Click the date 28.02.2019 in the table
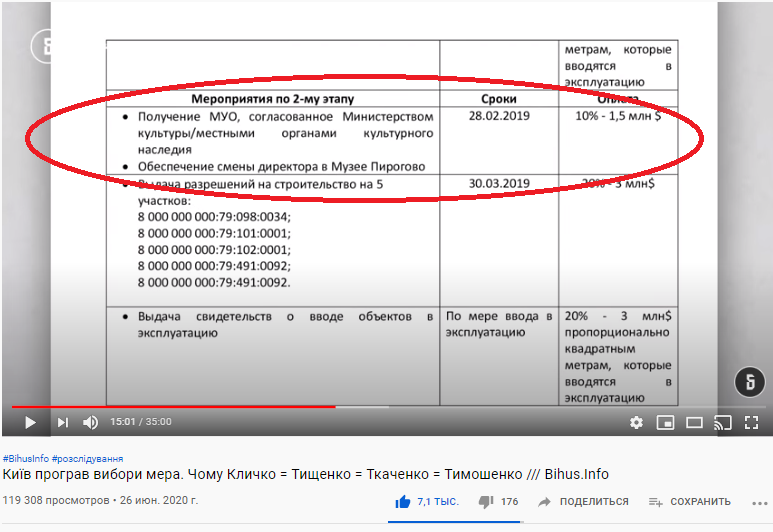This screenshot has width=773, height=532. click(x=499, y=116)
